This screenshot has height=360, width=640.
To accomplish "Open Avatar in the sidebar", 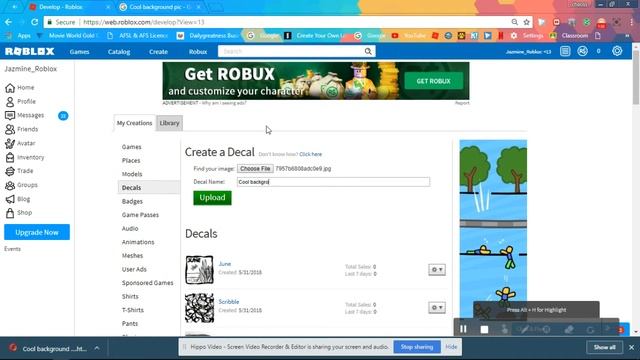I will (x=20, y=143).
